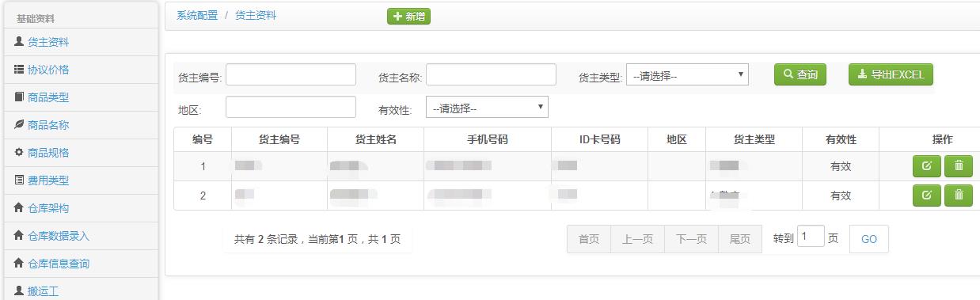The image size is (980, 300).
Task: Click 有效 status in row 1
Action: pos(841,166)
